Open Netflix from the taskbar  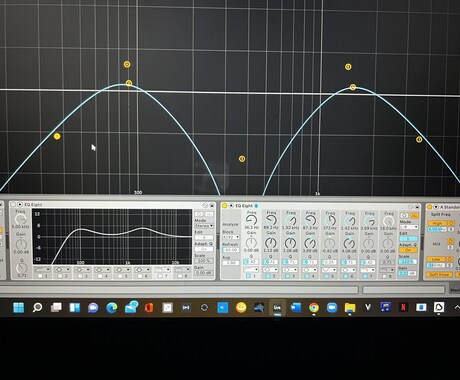(x=403, y=307)
